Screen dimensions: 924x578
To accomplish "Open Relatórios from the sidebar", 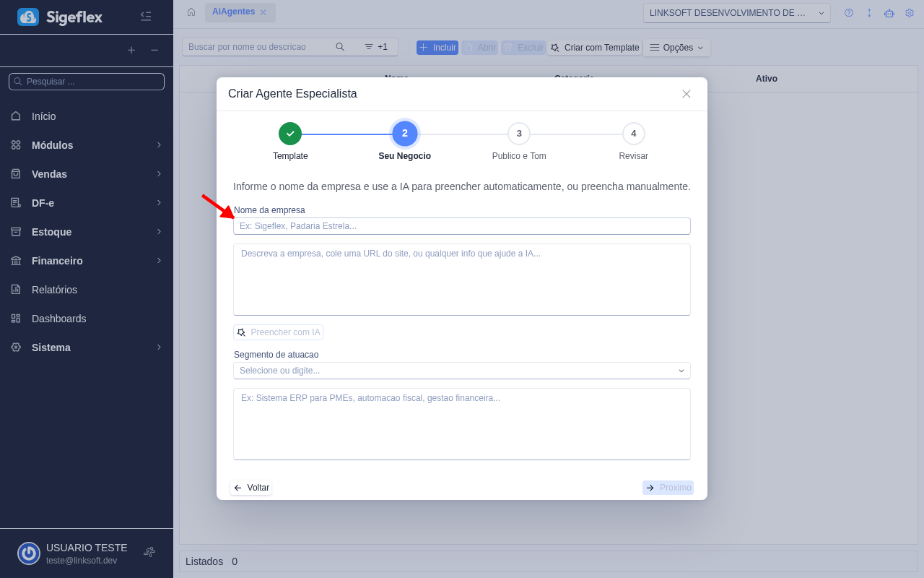I will [54, 290].
